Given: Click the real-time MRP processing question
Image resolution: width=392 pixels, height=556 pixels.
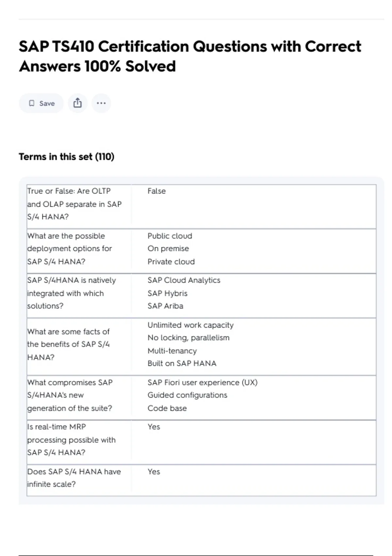Looking at the screenshot, I should pos(72,440).
